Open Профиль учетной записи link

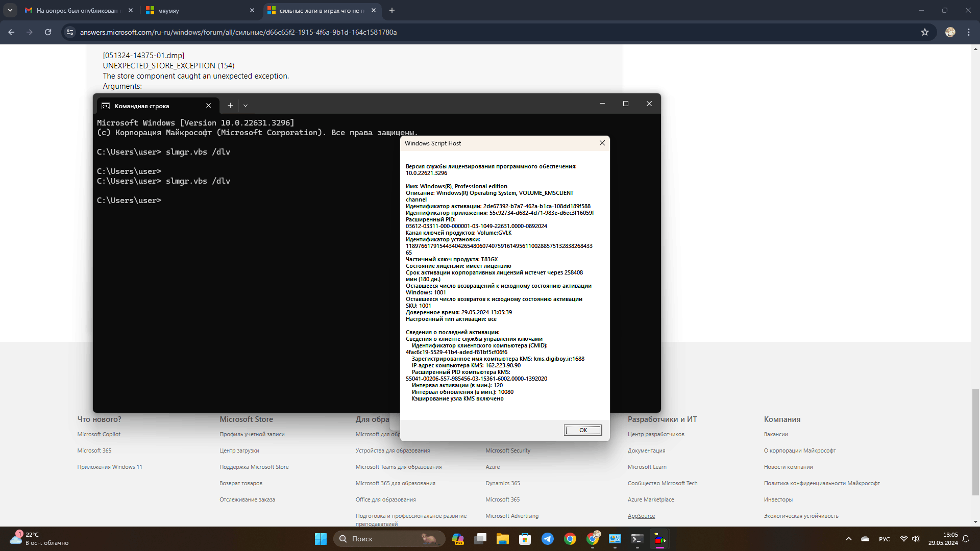click(x=252, y=434)
